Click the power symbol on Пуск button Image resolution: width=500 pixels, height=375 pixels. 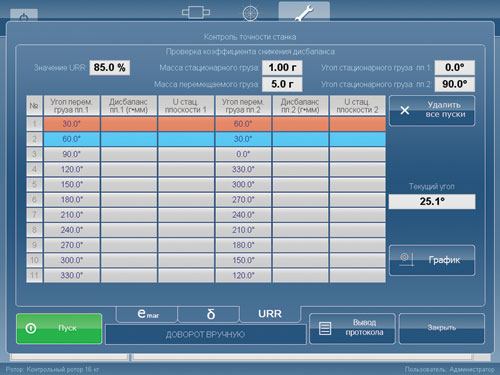point(31,328)
